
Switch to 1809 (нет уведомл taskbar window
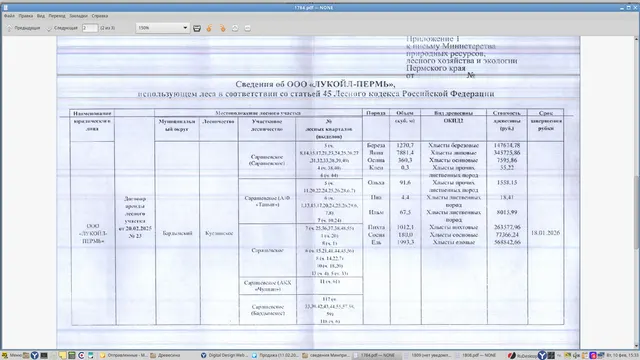(x=427, y=356)
